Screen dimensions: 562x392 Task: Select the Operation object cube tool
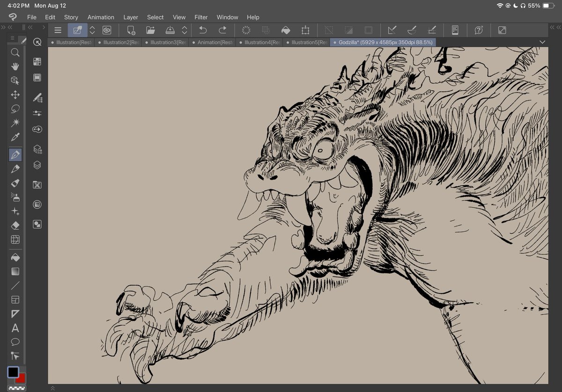pos(15,80)
